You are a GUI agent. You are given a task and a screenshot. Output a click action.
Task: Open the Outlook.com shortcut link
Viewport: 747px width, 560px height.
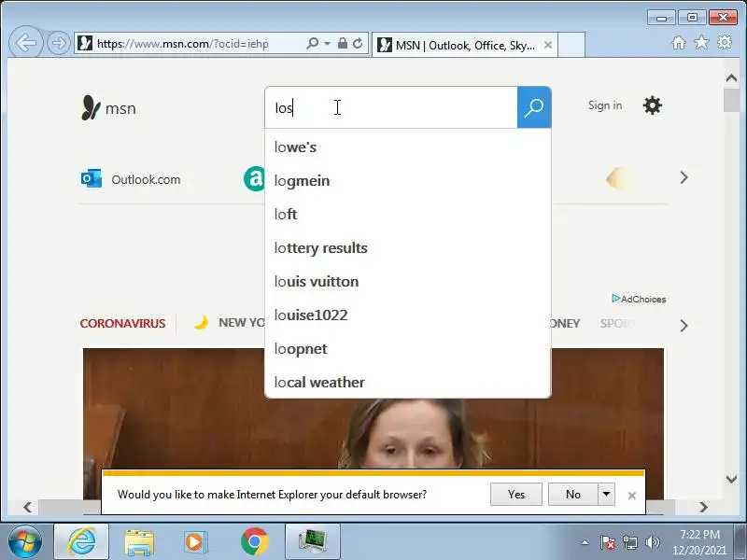tap(146, 179)
